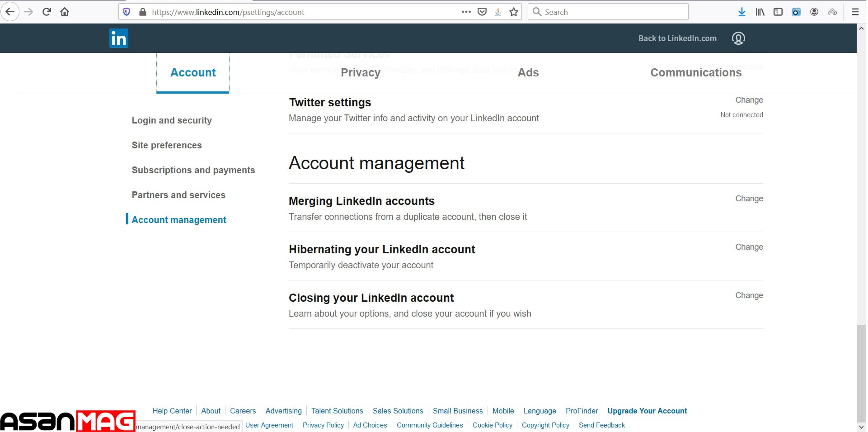Open the profile avatar menu icon
Viewport: 868px width, 432px height.
[x=738, y=38]
